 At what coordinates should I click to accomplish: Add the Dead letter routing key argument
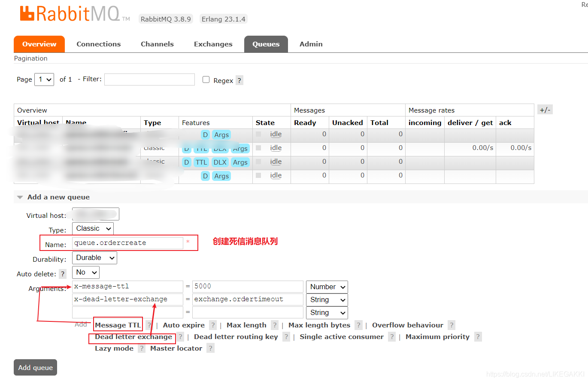pos(236,337)
